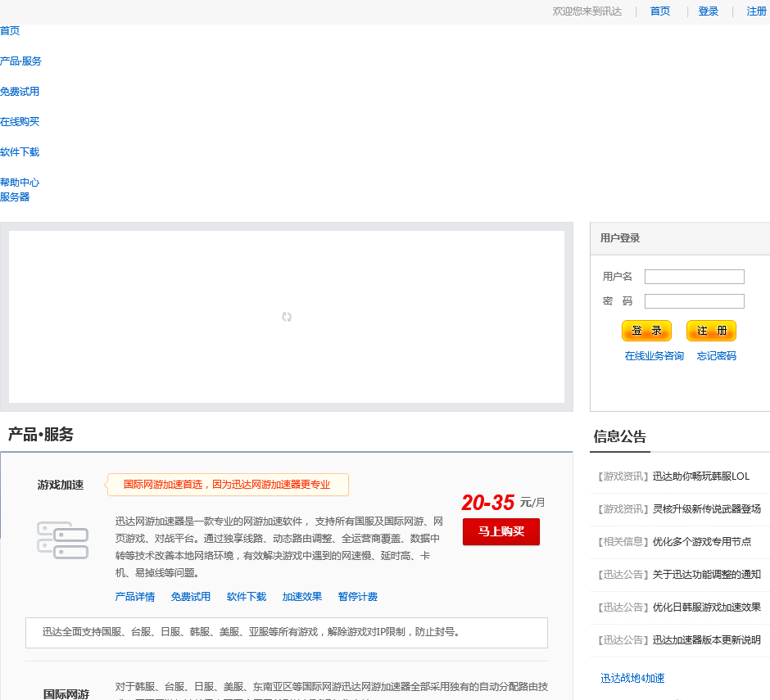
Task: Focus the 密码 input field
Action: [x=695, y=301]
